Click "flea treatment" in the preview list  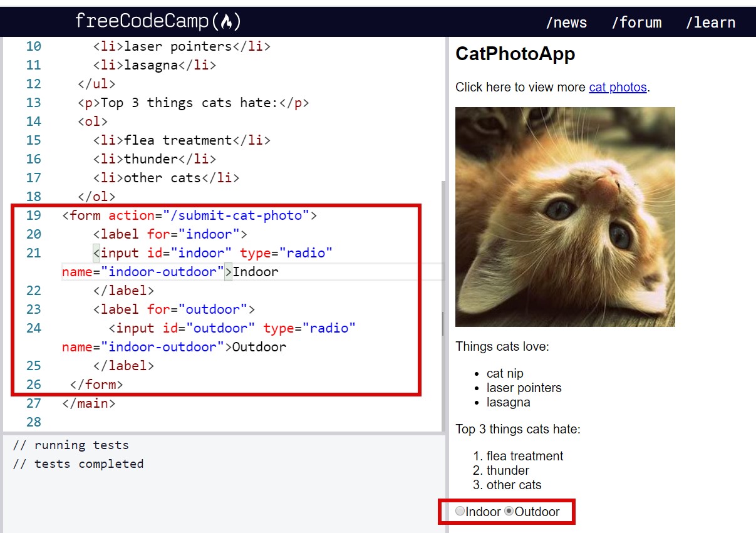click(x=525, y=456)
